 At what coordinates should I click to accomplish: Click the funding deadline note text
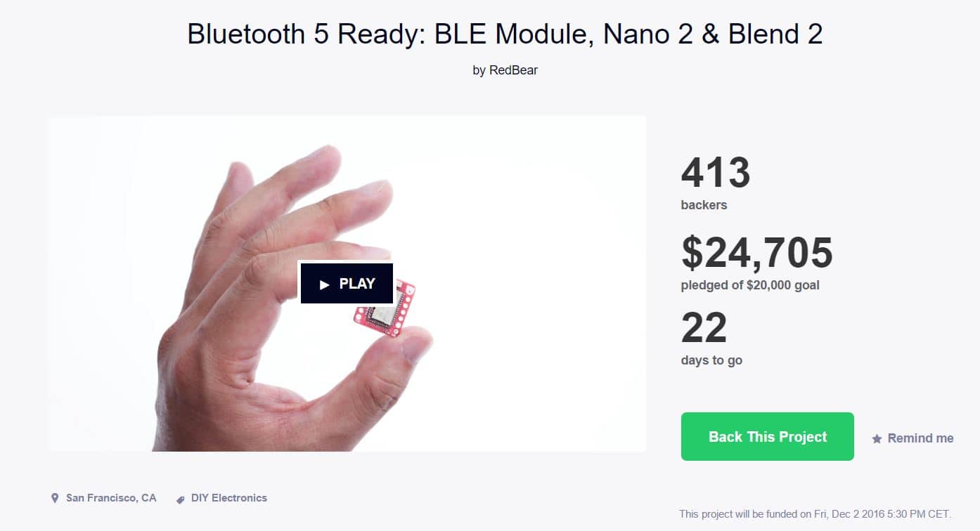(815, 514)
